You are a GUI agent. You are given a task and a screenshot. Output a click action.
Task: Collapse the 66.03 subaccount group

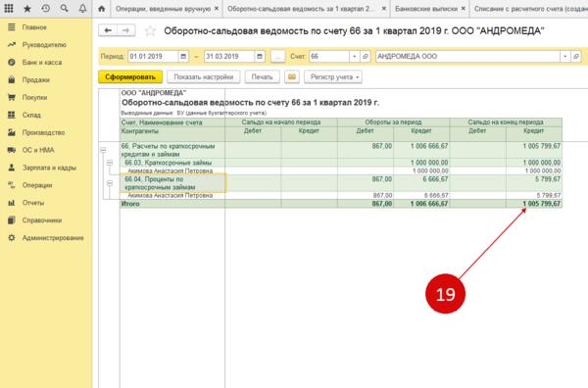coord(110,163)
